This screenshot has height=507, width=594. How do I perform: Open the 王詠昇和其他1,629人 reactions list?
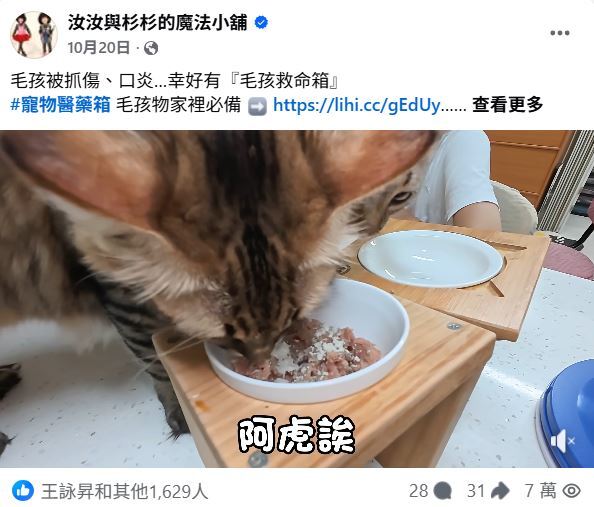125,491
